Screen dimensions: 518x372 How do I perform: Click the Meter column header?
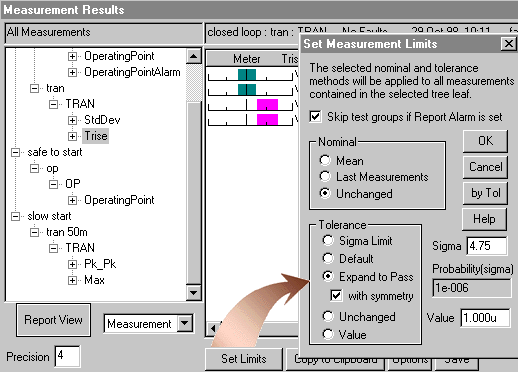click(246, 59)
